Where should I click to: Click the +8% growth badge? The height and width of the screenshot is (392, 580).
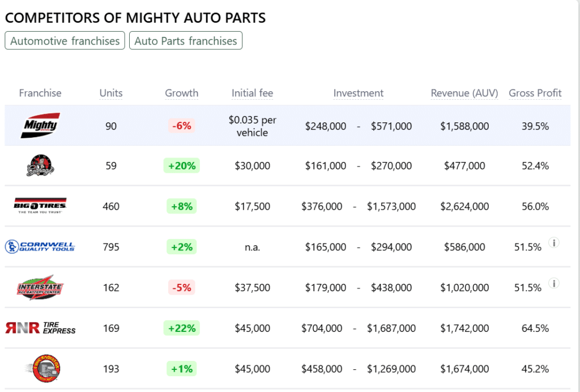pyautogui.click(x=182, y=206)
